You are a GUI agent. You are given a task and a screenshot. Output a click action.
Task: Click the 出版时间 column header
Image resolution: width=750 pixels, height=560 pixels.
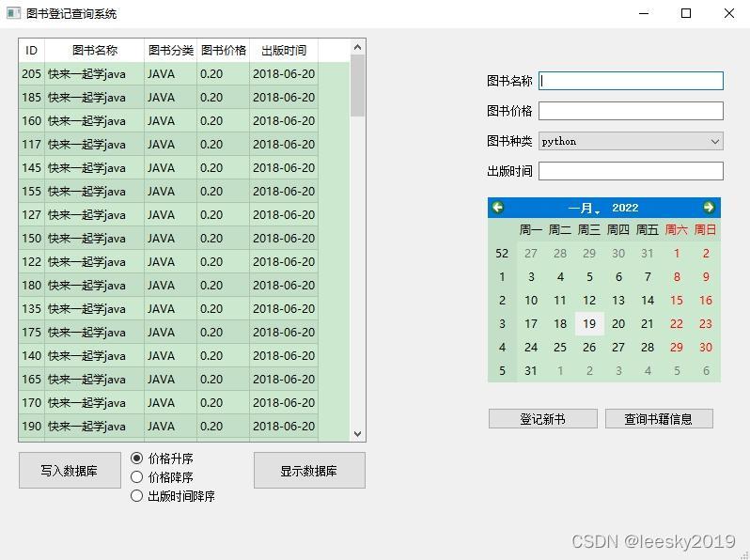pos(284,50)
